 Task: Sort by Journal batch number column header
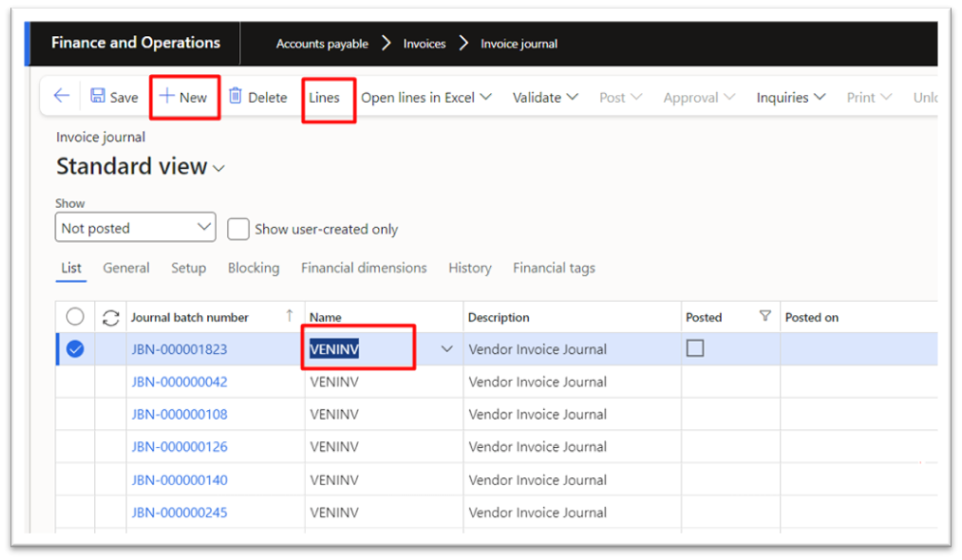point(190,317)
